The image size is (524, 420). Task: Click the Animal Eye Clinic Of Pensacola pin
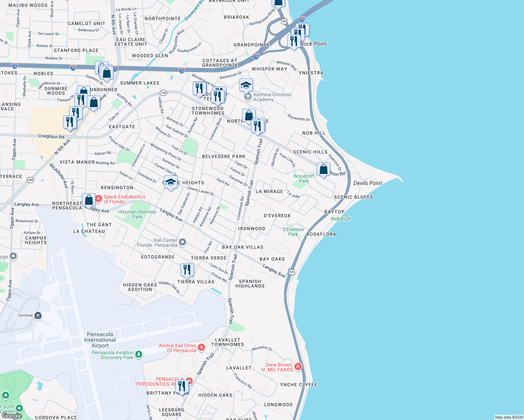click(x=202, y=347)
